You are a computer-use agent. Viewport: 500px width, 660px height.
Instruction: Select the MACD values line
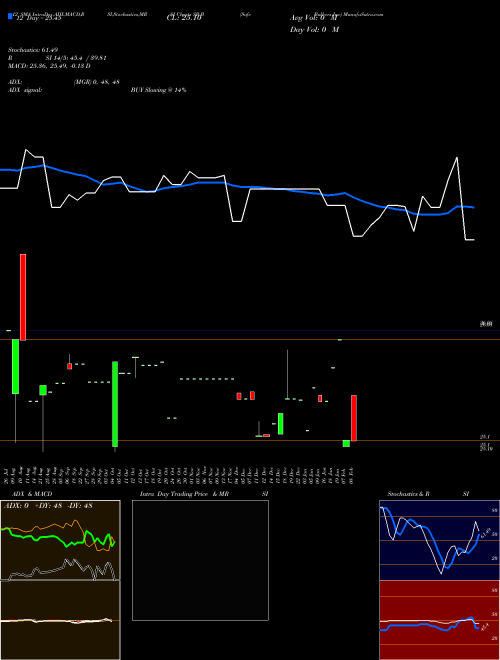tap(49, 66)
